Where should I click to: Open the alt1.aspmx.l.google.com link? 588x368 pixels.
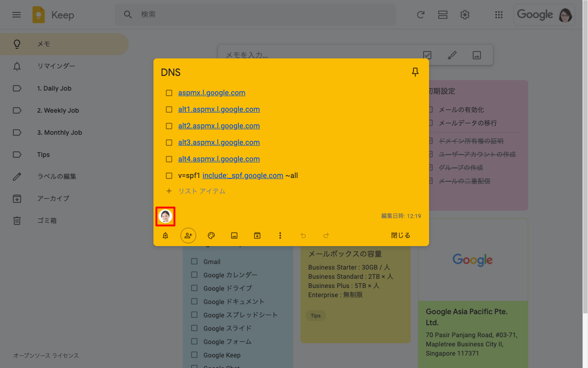[x=219, y=109]
